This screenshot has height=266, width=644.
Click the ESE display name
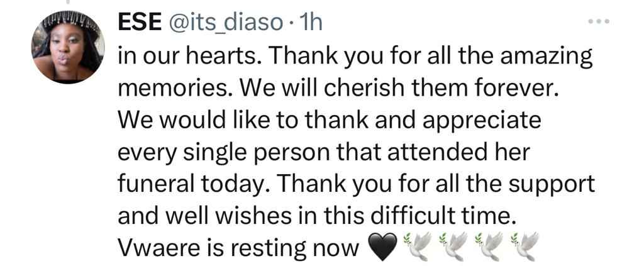tap(139, 23)
